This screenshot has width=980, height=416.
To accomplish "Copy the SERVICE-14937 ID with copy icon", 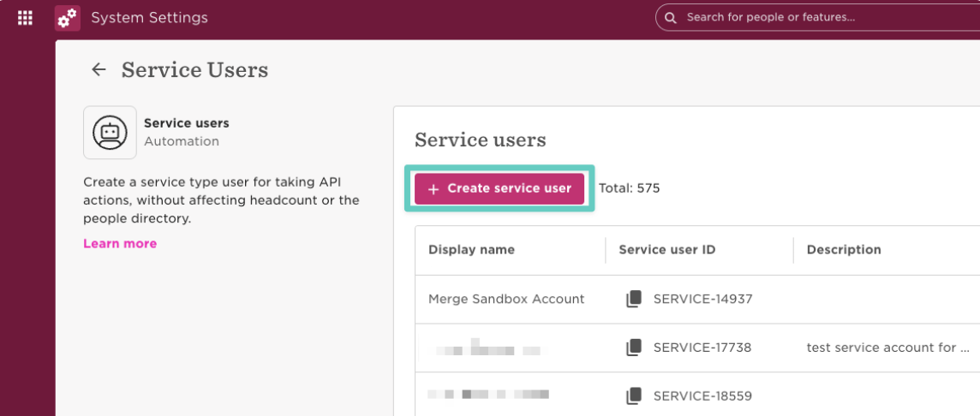I will 633,299.
